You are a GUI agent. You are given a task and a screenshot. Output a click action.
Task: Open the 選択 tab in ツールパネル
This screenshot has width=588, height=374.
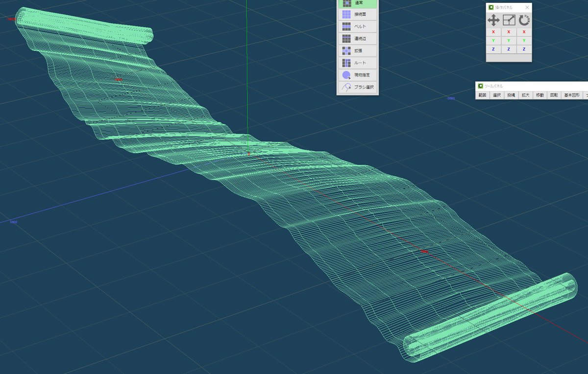[x=497, y=95]
